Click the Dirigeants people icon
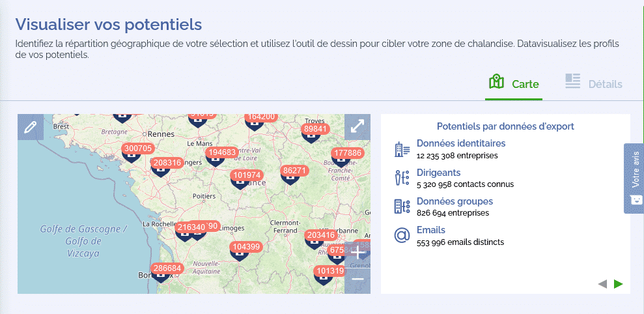Screen dimensions: 644x314 tap(402, 178)
